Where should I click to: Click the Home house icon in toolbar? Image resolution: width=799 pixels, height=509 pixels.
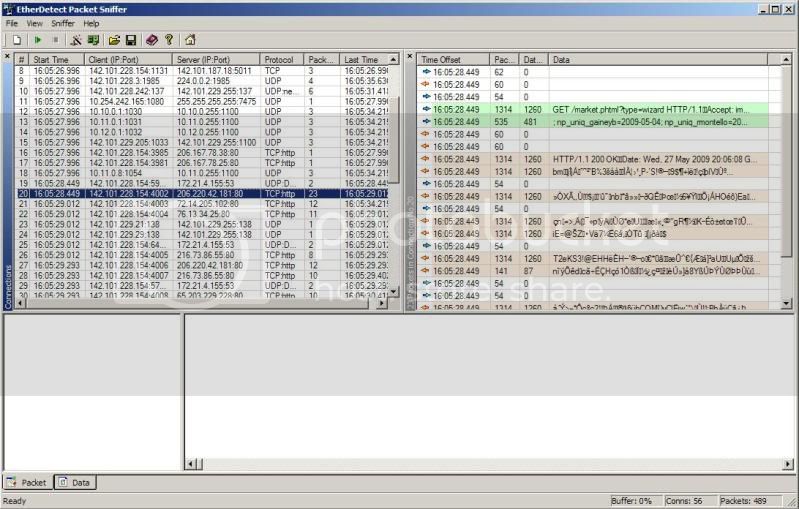click(189, 40)
